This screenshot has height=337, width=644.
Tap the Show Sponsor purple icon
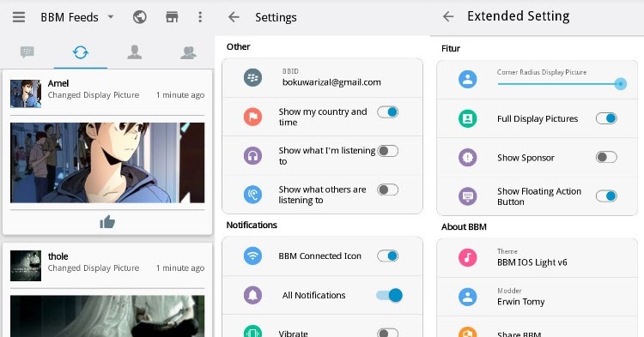[x=467, y=158]
